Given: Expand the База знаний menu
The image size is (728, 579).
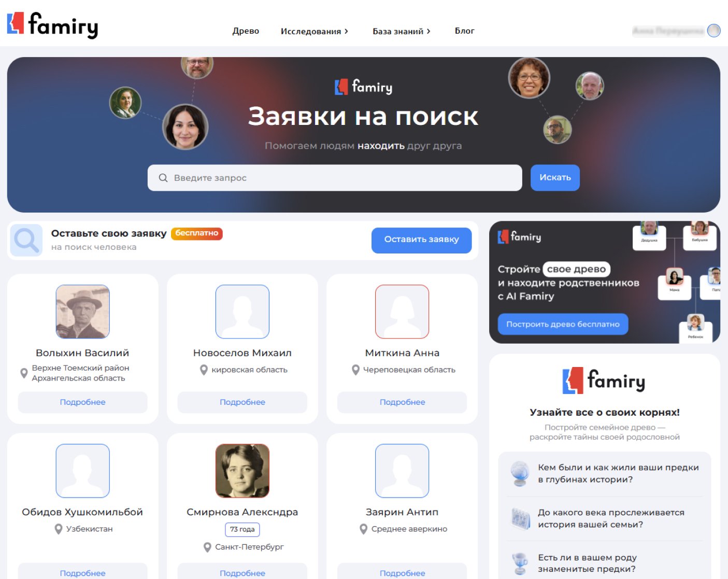Looking at the screenshot, I should pyautogui.click(x=401, y=31).
